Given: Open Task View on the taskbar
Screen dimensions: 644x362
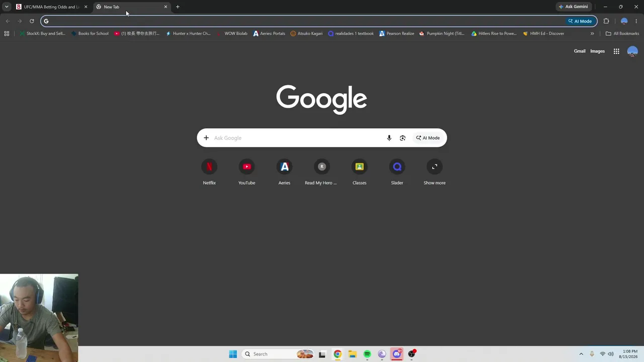Looking at the screenshot, I should coord(322,354).
